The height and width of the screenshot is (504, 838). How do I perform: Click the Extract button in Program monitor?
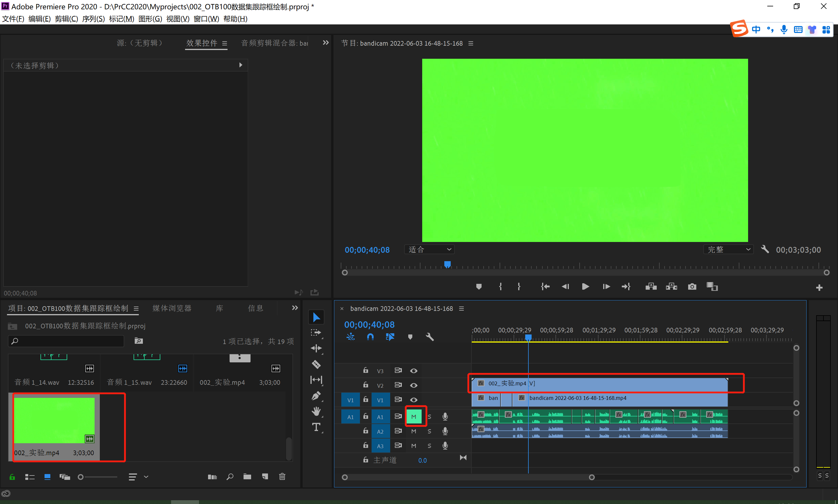click(x=672, y=287)
